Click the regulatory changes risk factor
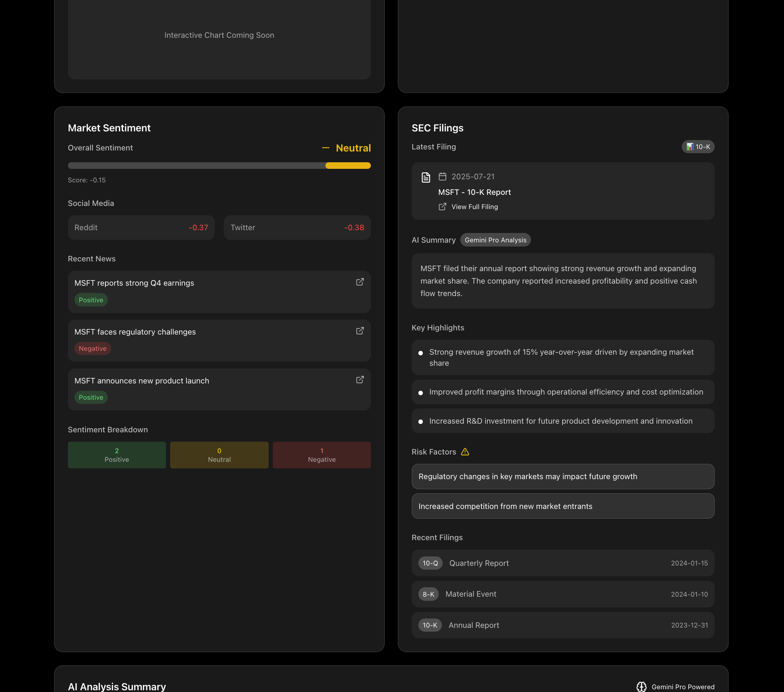Viewport: 784px width, 692px height. point(563,477)
